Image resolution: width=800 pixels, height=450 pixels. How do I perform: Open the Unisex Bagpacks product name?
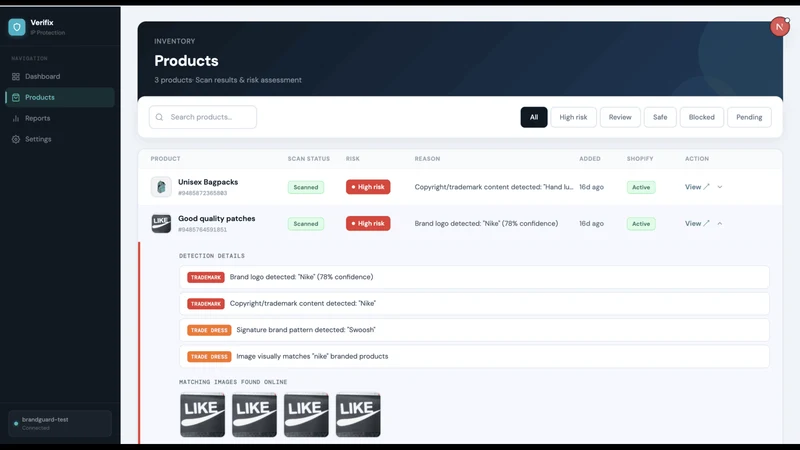pyautogui.click(x=208, y=182)
